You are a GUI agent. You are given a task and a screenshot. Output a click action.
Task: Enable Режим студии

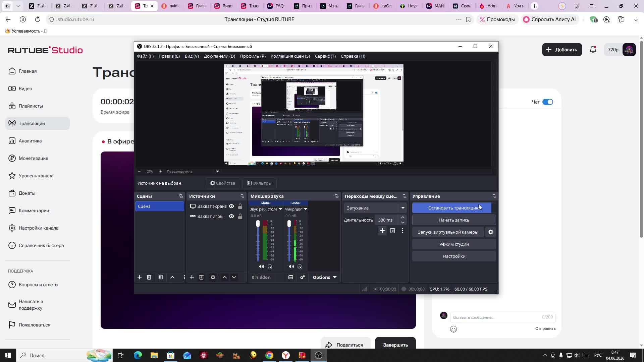point(454,244)
